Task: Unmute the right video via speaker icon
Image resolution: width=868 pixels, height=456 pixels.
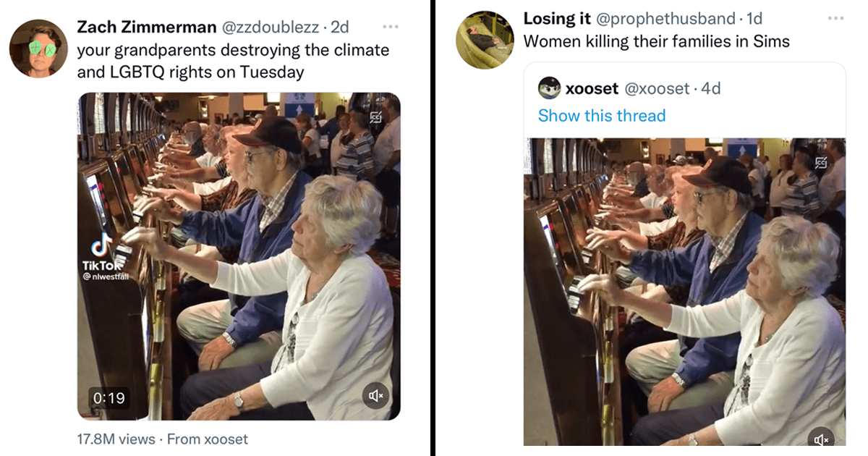Action: 821,438
